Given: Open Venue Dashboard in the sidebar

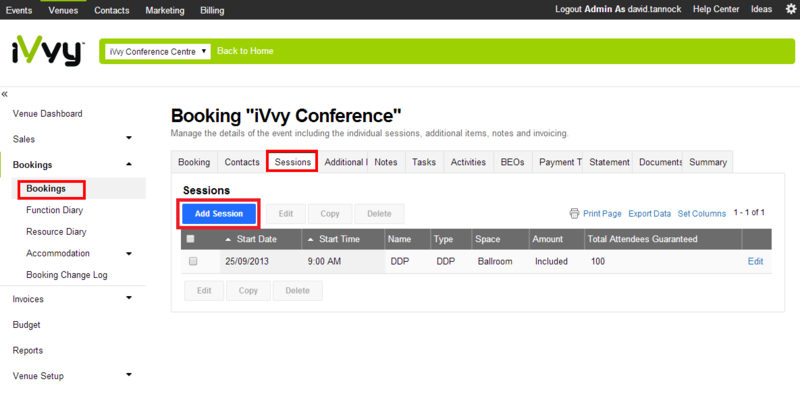Looking at the screenshot, I should pyautogui.click(x=47, y=114).
